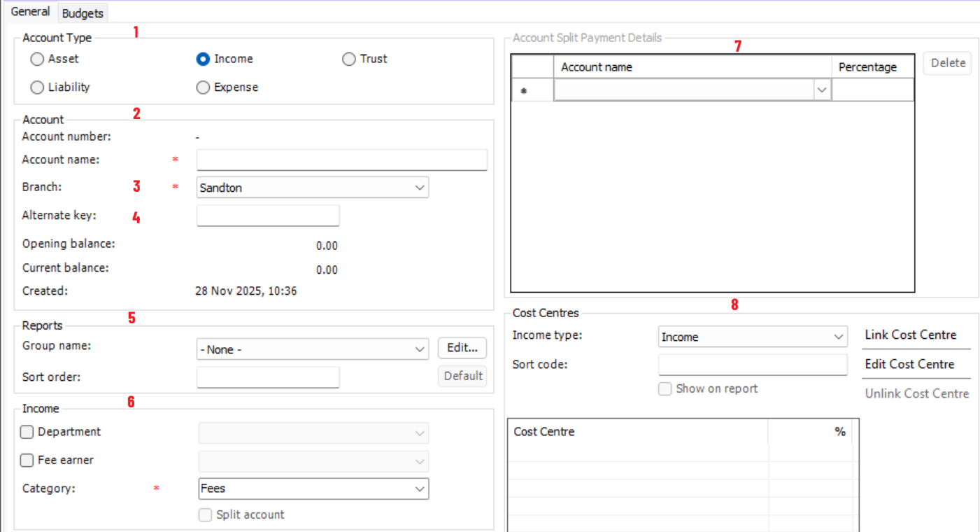Screen dimensions: 980x532
Task: Click the Cost Centre column header
Action: pos(638,432)
